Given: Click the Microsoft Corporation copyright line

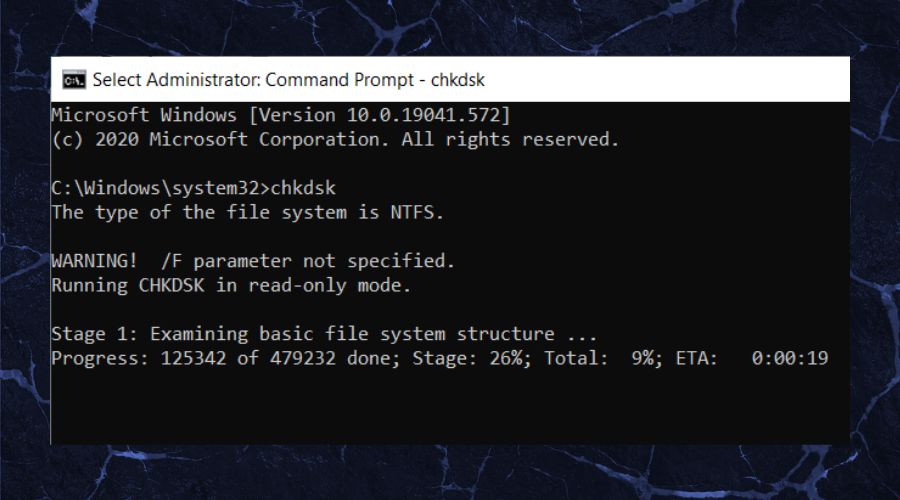Looking at the screenshot, I should point(335,139).
